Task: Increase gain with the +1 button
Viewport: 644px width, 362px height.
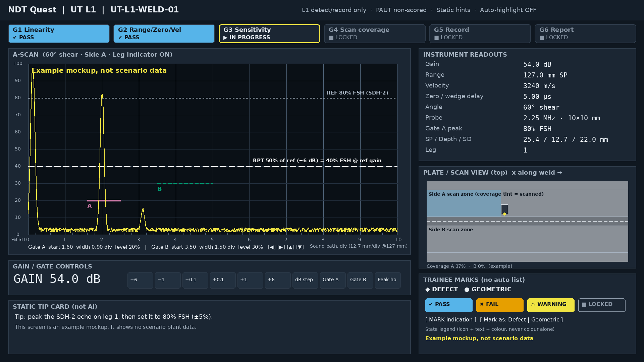Action: pos(250,280)
